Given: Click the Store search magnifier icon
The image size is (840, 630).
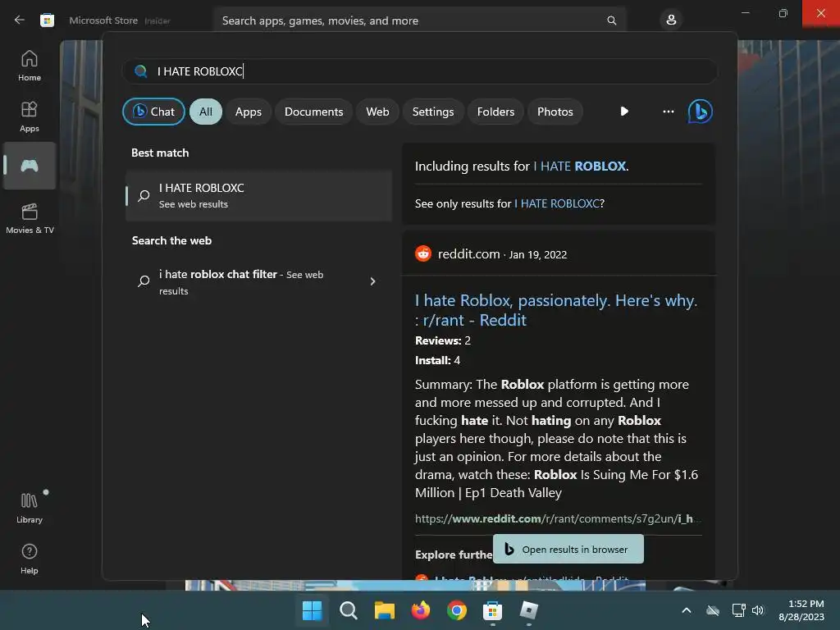Looking at the screenshot, I should 611,21.
